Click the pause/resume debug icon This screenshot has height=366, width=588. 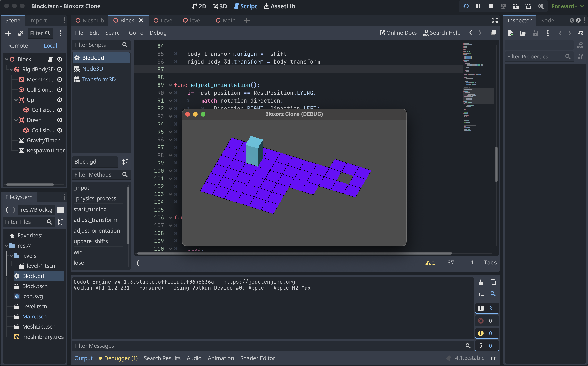tap(478, 6)
